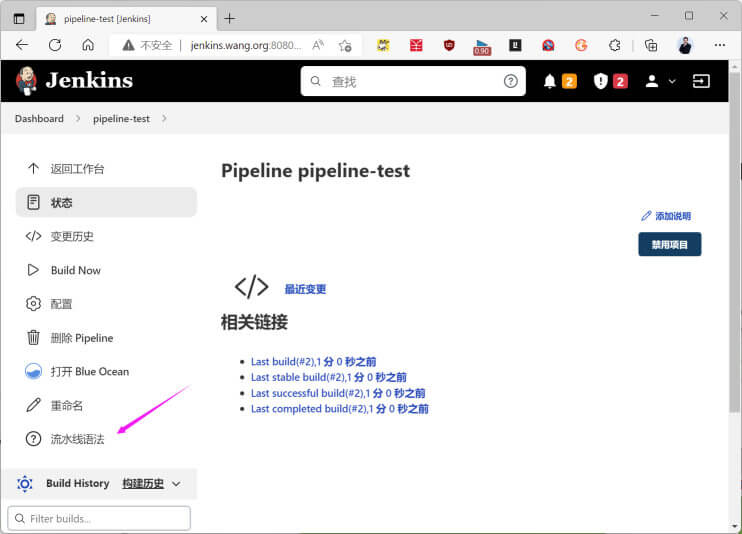Add page to favorites star icon
The height and width of the screenshot is (534, 742).
coord(345,45)
